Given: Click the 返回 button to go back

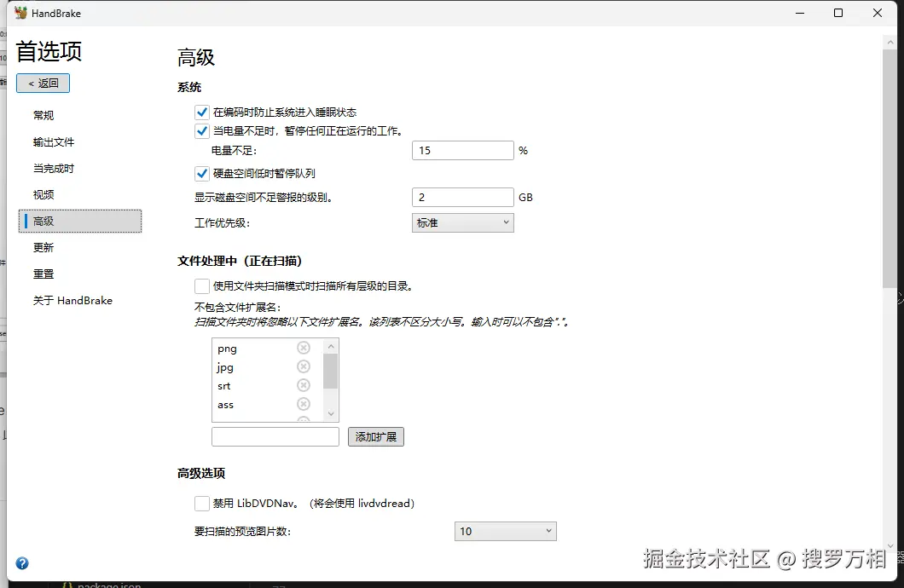Looking at the screenshot, I should (x=43, y=83).
